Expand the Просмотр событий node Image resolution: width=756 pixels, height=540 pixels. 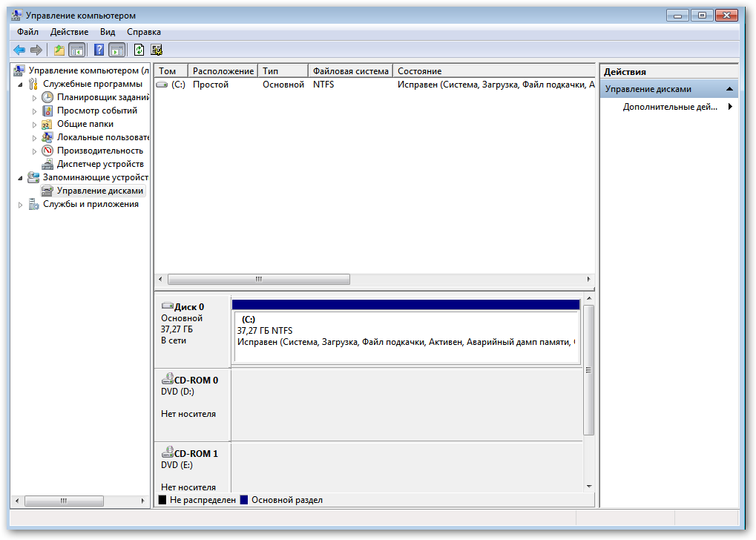[x=34, y=111]
